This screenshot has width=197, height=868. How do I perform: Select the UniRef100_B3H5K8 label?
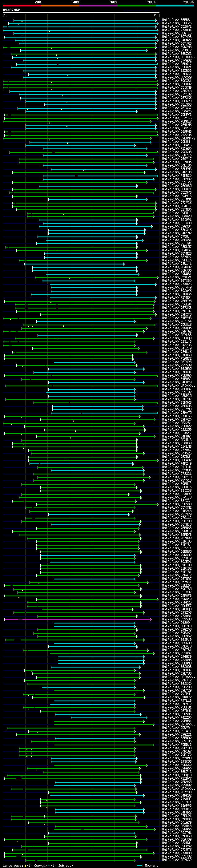coord(176,403)
